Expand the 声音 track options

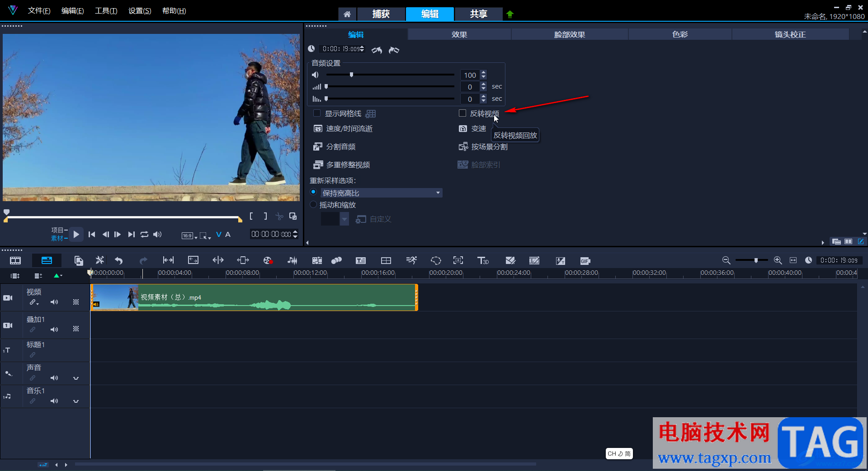point(76,378)
